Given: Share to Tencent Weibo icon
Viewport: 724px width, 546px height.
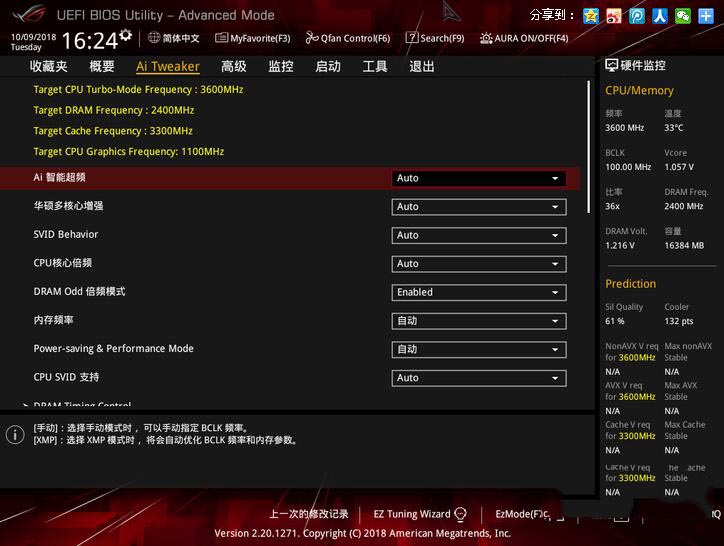Looking at the screenshot, I should 637,16.
